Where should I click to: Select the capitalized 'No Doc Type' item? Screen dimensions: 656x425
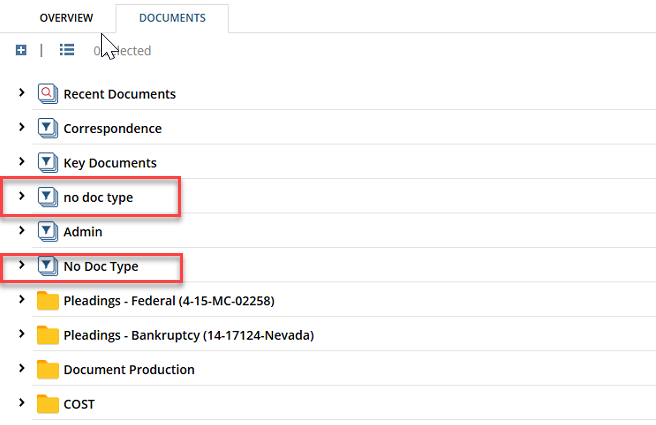(101, 267)
